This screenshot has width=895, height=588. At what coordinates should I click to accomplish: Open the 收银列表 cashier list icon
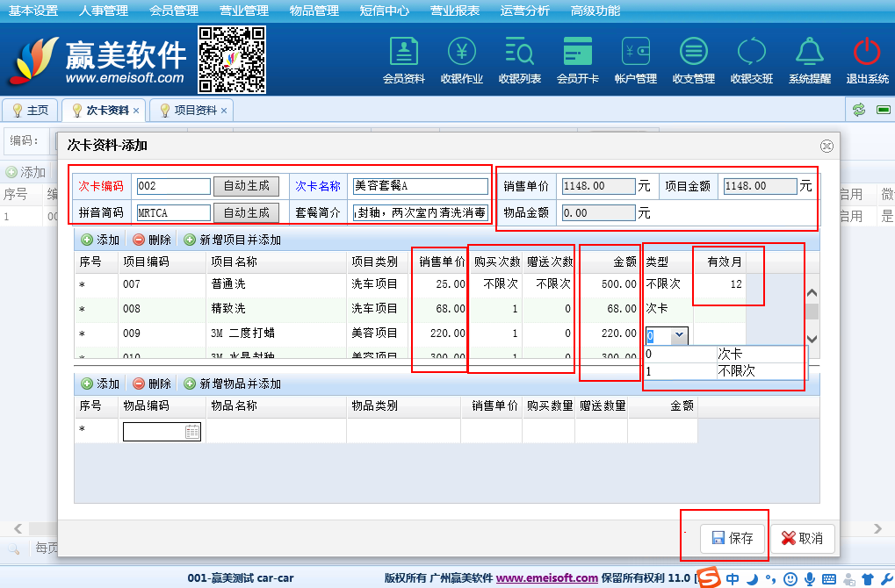tap(519, 59)
